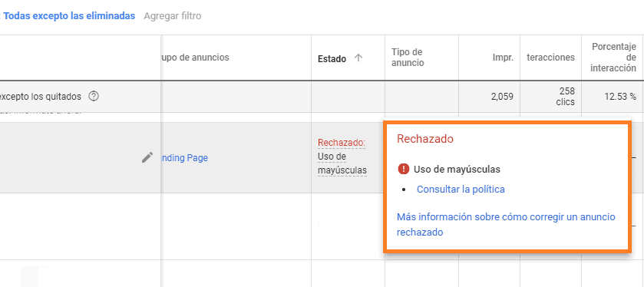The width and height of the screenshot is (644, 287).
Task: Sort by the Estado column header
Action: click(332, 58)
